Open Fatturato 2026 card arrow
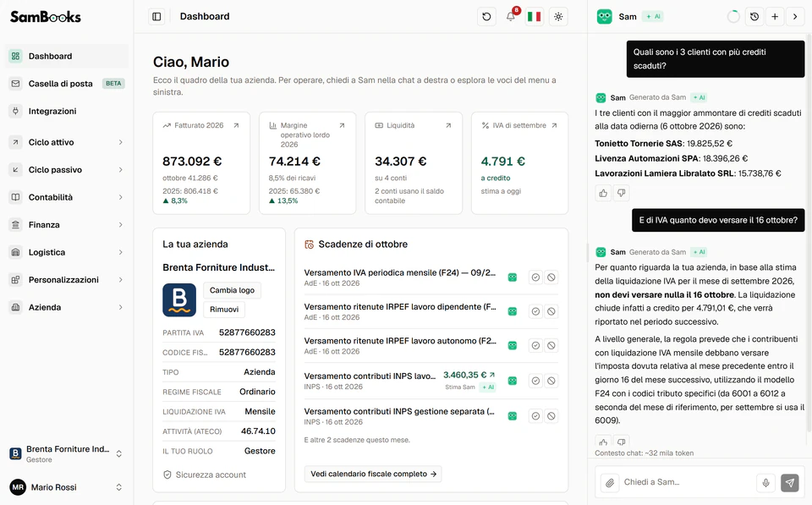This screenshot has height=505, width=812. click(236, 125)
